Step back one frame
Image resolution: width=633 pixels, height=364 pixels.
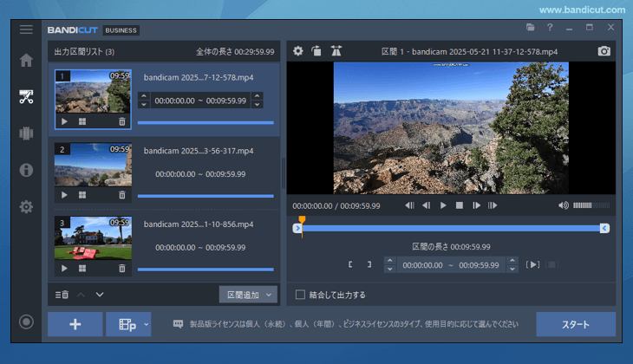[x=427, y=205]
